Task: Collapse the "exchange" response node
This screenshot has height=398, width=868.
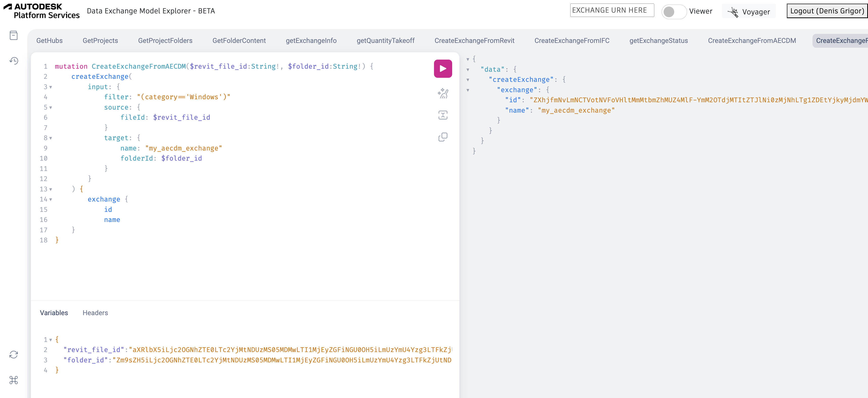Action: click(x=468, y=90)
